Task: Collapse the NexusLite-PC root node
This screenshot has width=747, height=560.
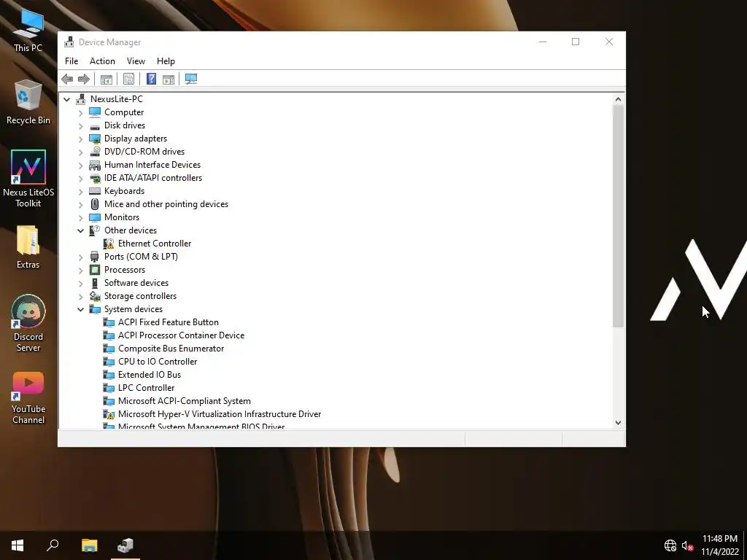Action: [x=66, y=99]
